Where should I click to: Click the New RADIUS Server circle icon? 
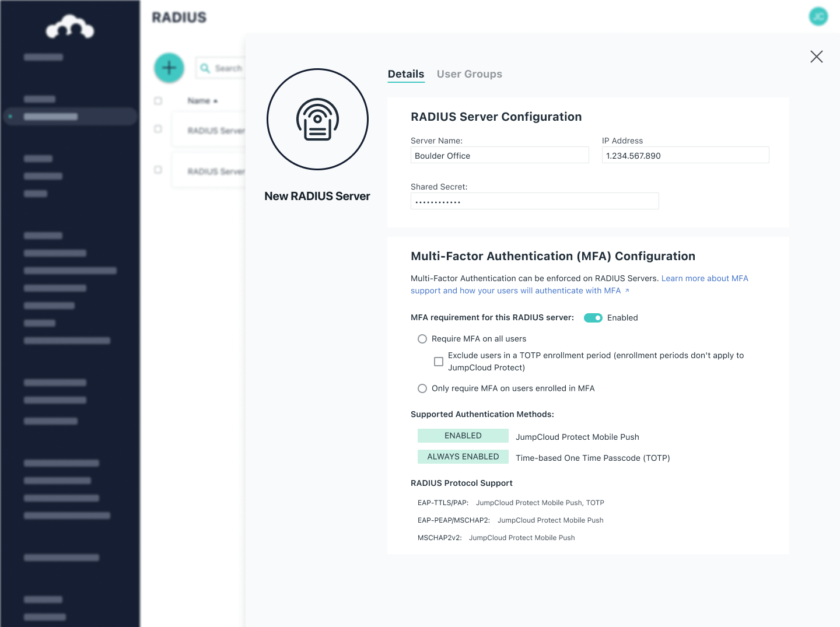click(x=317, y=119)
